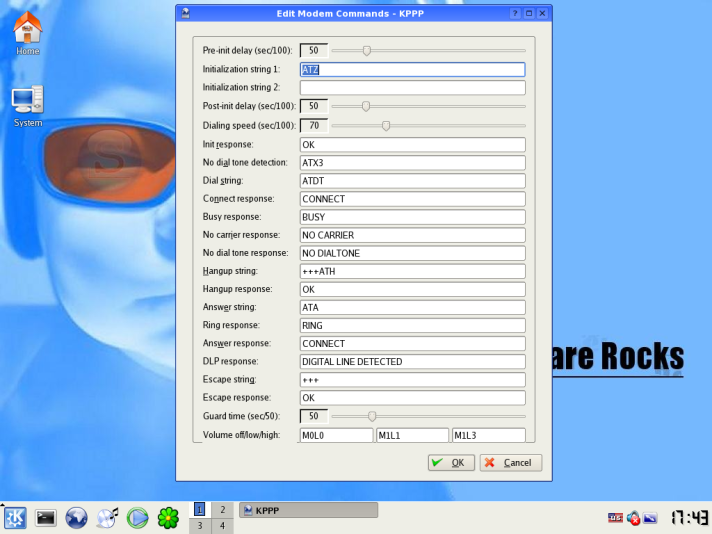This screenshot has width=712, height=534.
Task: Click the volume off M0L0 field
Action: (336, 435)
